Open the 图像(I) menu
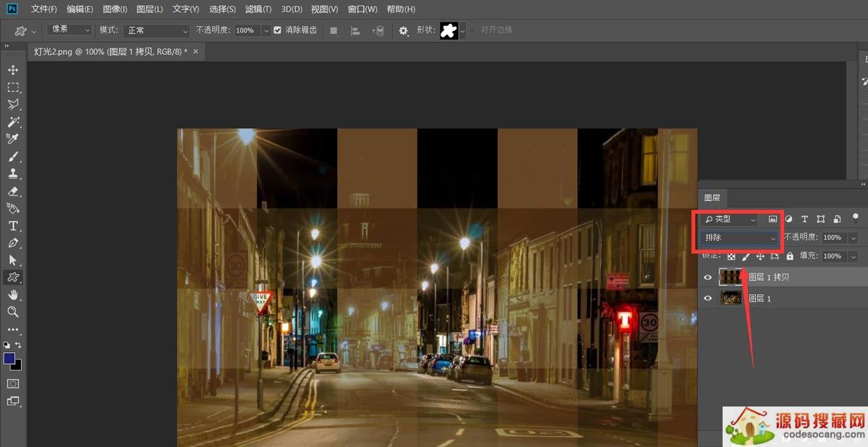 (x=115, y=9)
